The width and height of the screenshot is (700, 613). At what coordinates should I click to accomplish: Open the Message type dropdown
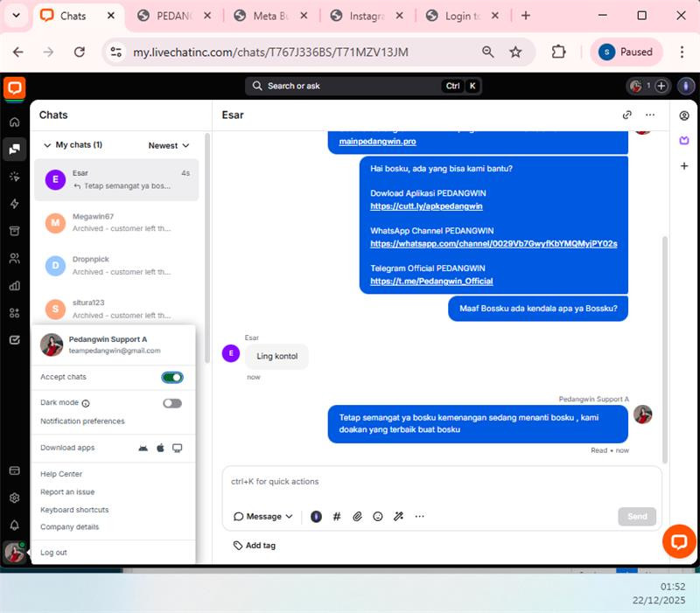tap(263, 517)
